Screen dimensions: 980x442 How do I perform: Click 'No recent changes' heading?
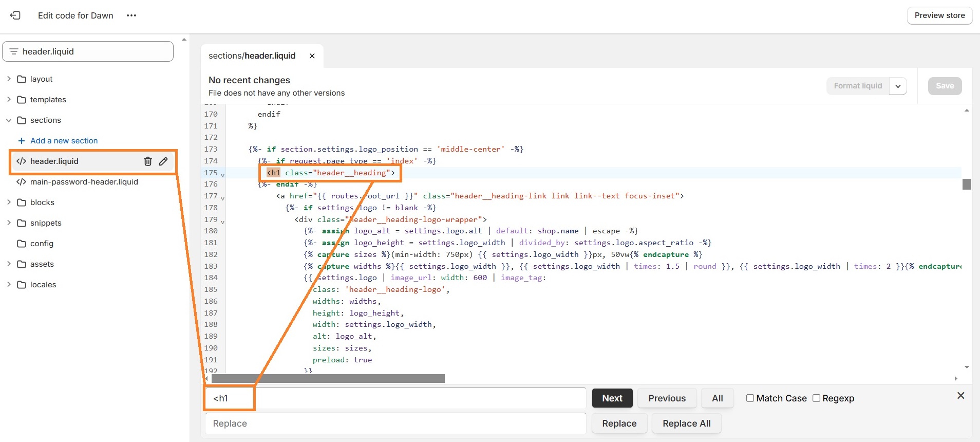click(249, 80)
